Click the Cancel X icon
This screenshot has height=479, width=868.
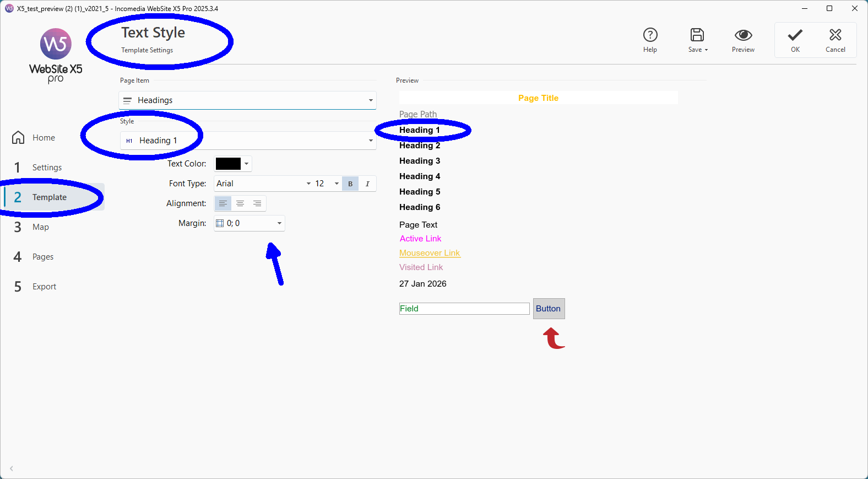click(835, 35)
